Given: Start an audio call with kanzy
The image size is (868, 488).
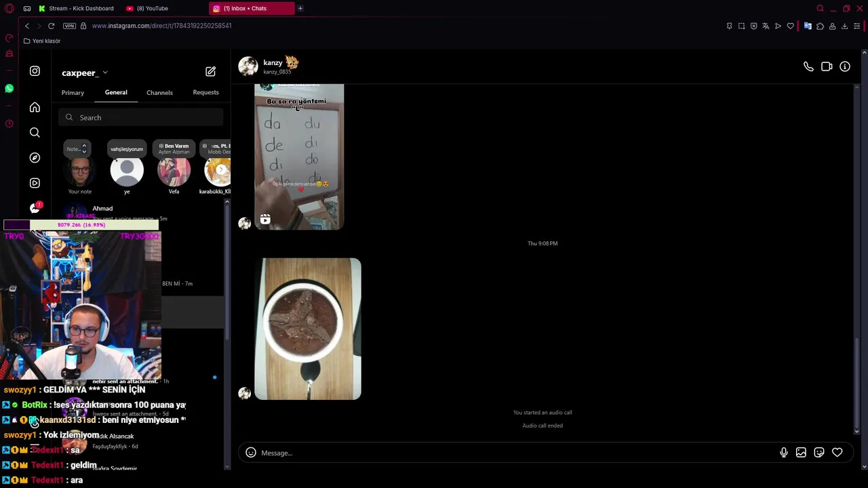Looking at the screenshot, I should [808, 66].
